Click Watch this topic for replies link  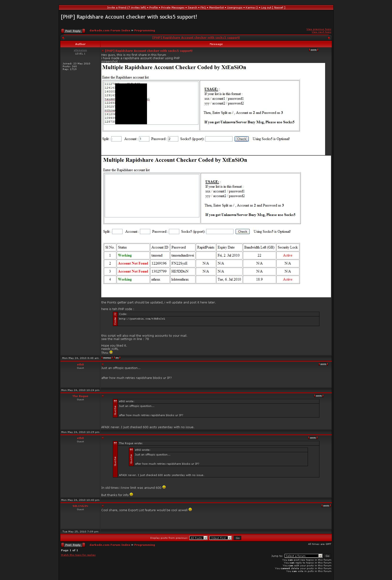click(x=78, y=555)
